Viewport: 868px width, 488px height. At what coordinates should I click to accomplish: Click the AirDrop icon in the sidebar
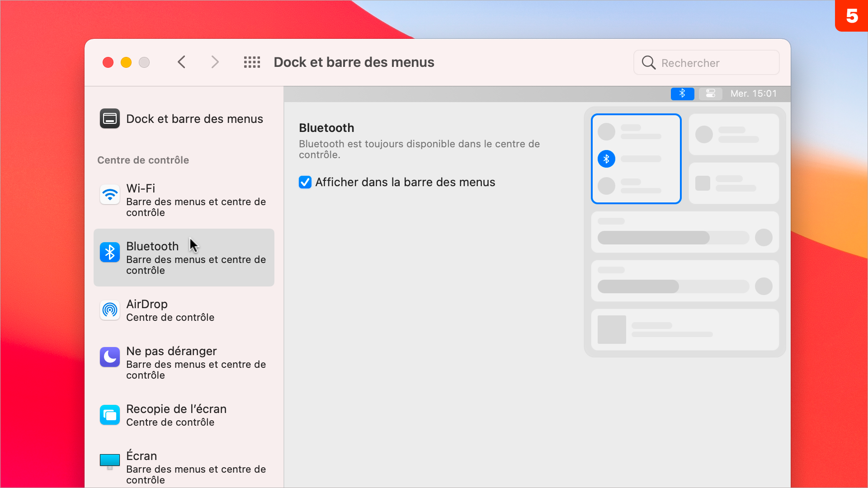[x=109, y=310]
